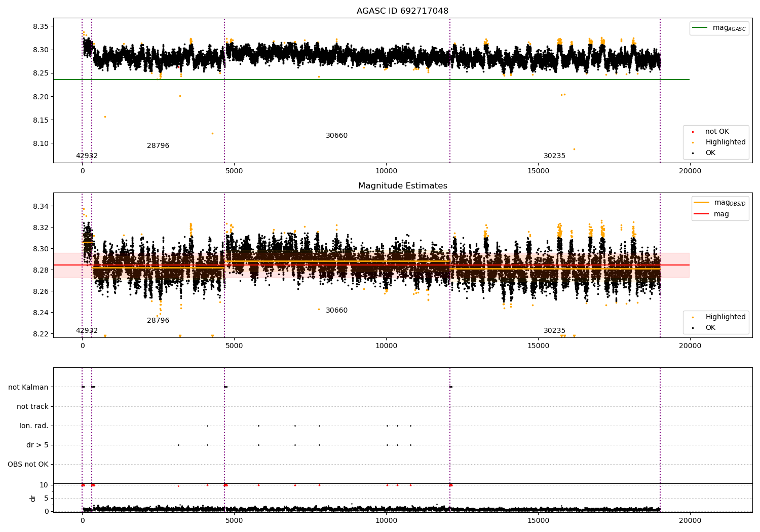Select the 'not track' row label

(32, 406)
